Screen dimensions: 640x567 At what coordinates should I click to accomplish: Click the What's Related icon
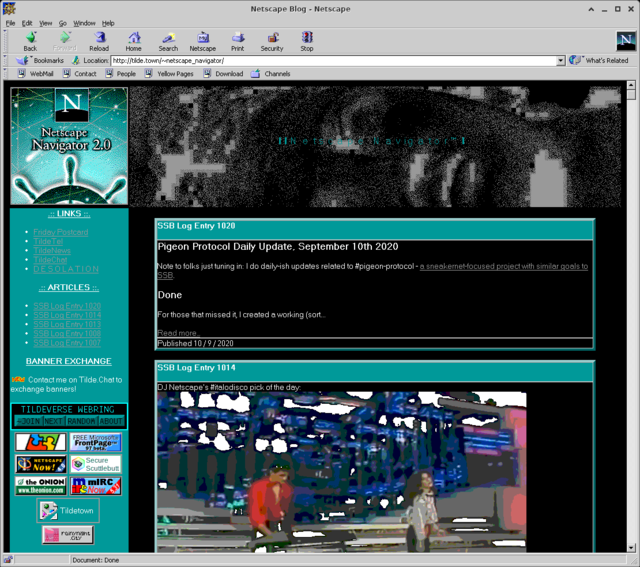[x=575, y=60]
